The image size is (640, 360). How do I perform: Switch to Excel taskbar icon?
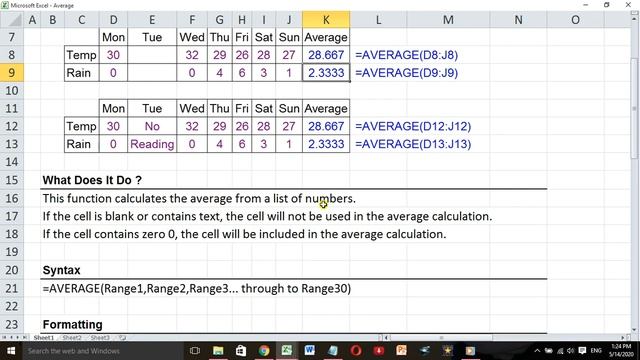(x=287, y=350)
